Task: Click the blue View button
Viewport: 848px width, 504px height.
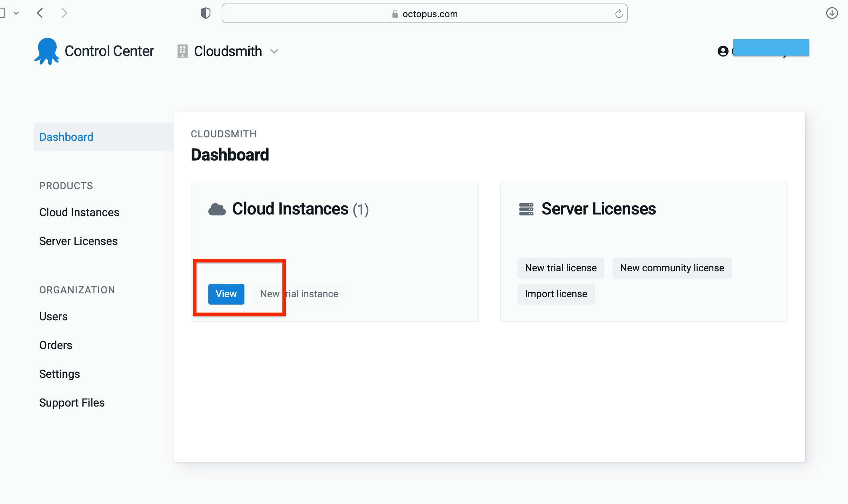Action: coord(226,294)
